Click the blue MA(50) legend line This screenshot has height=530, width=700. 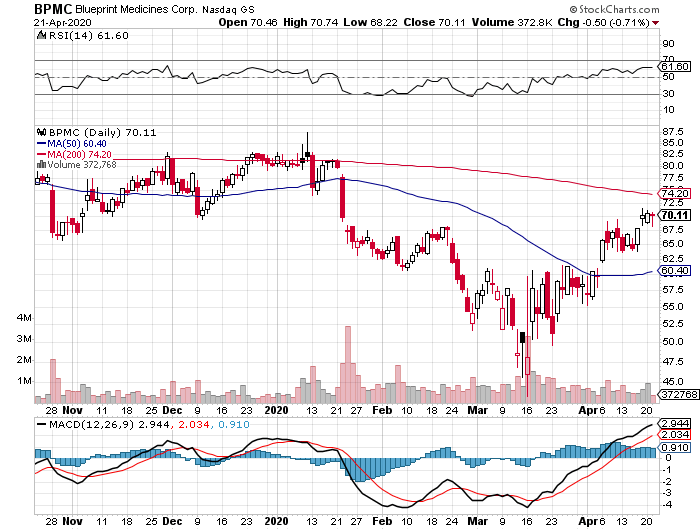pos(39,143)
